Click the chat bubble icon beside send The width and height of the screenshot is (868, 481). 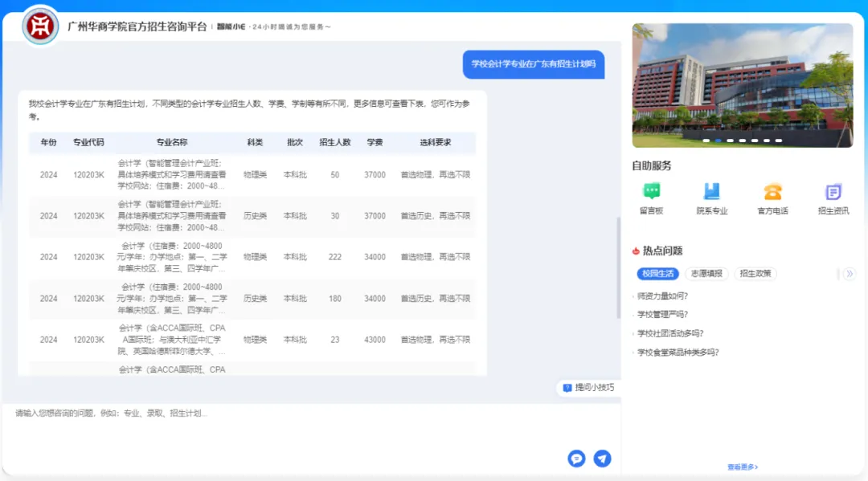(x=576, y=459)
